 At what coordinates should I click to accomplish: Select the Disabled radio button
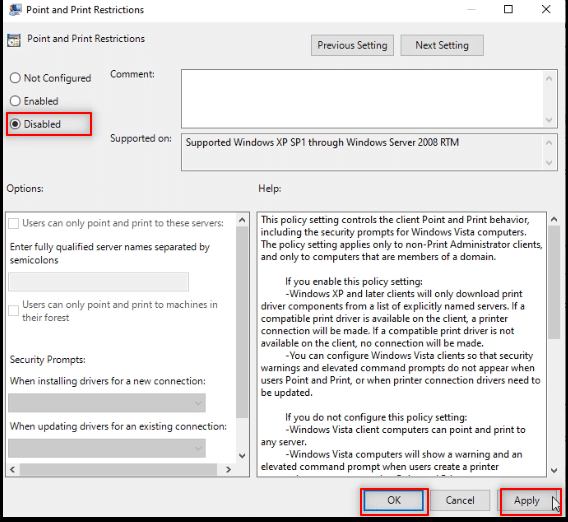click(15, 124)
